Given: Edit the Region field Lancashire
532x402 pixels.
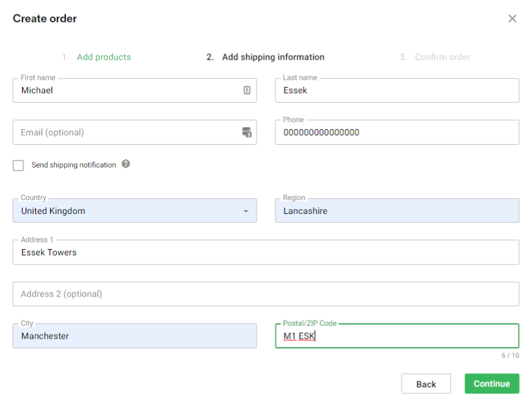Looking at the screenshot, I should pyautogui.click(x=397, y=211).
